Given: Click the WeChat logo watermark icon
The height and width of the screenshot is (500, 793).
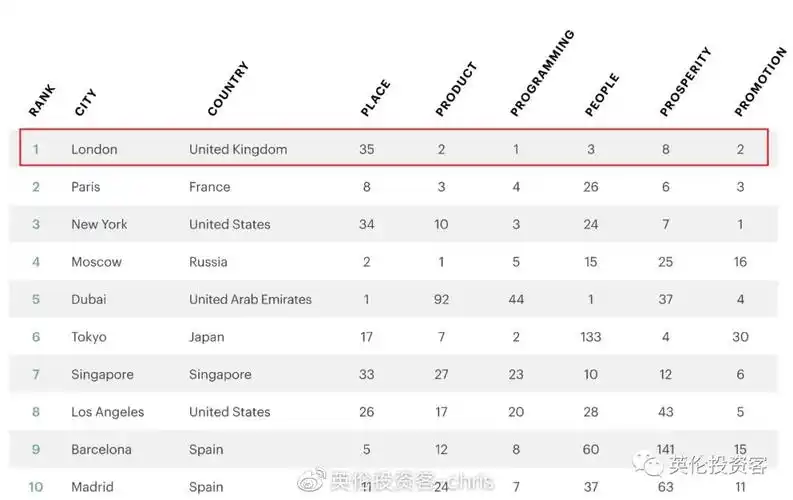Looking at the screenshot, I should tap(653, 465).
